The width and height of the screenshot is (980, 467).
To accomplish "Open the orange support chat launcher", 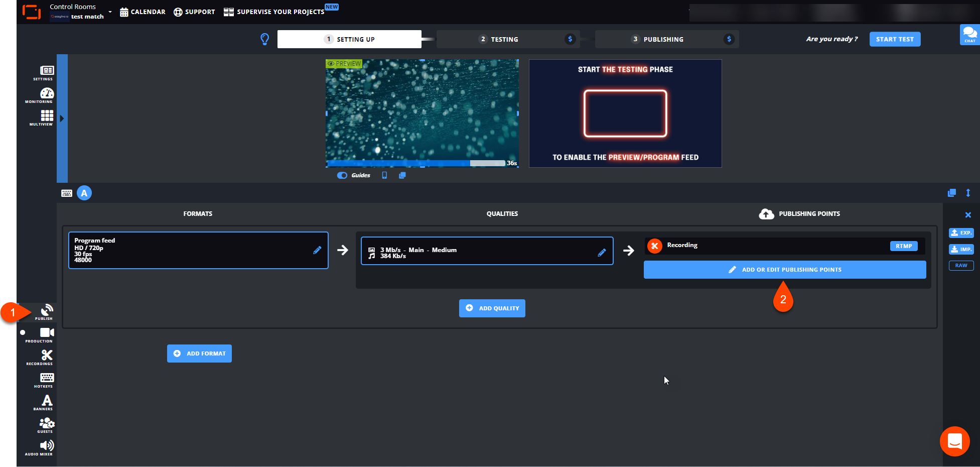I will tap(954, 441).
